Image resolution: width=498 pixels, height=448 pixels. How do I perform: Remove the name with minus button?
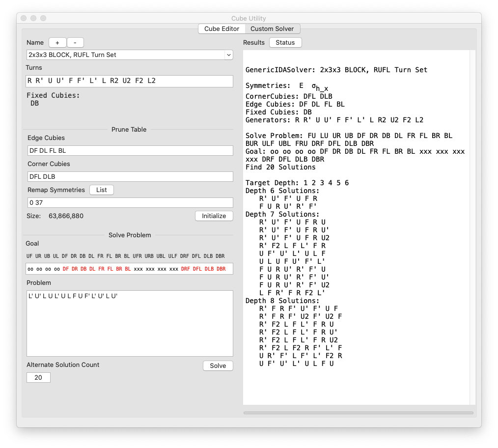coord(75,43)
